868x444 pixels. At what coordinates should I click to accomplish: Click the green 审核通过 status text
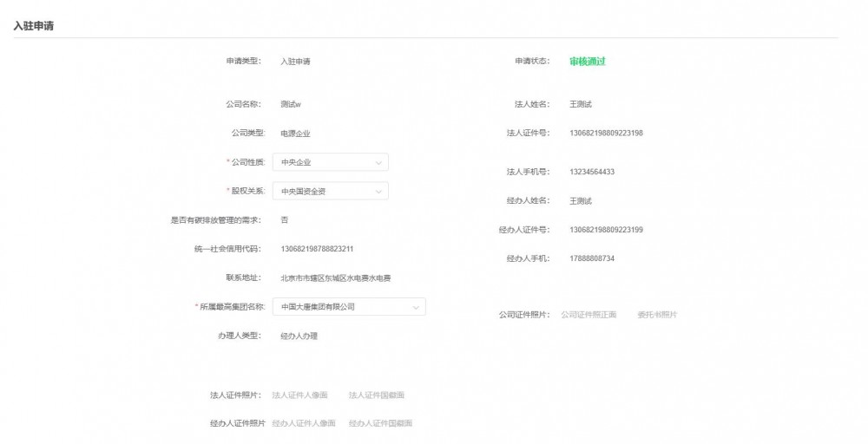coord(587,62)
